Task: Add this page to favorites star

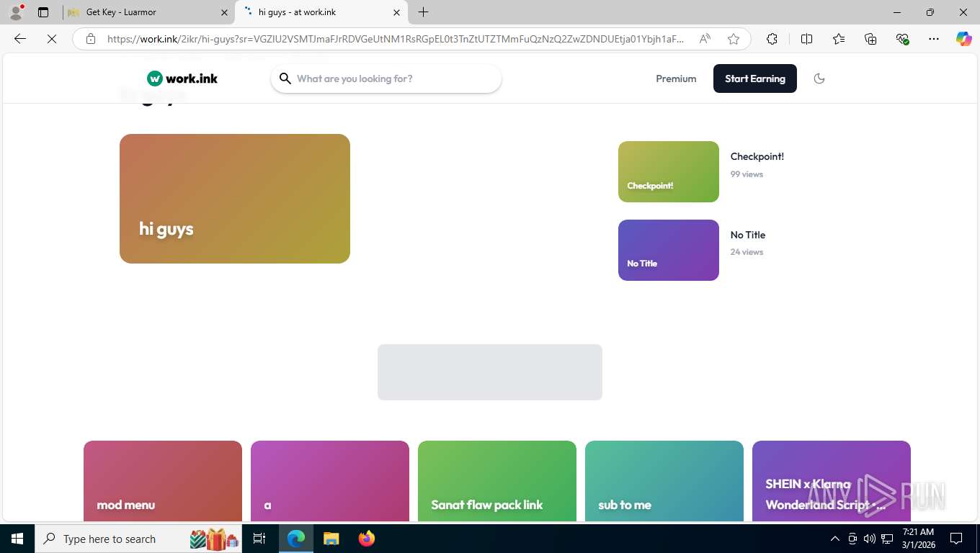Action: point(734,39)
